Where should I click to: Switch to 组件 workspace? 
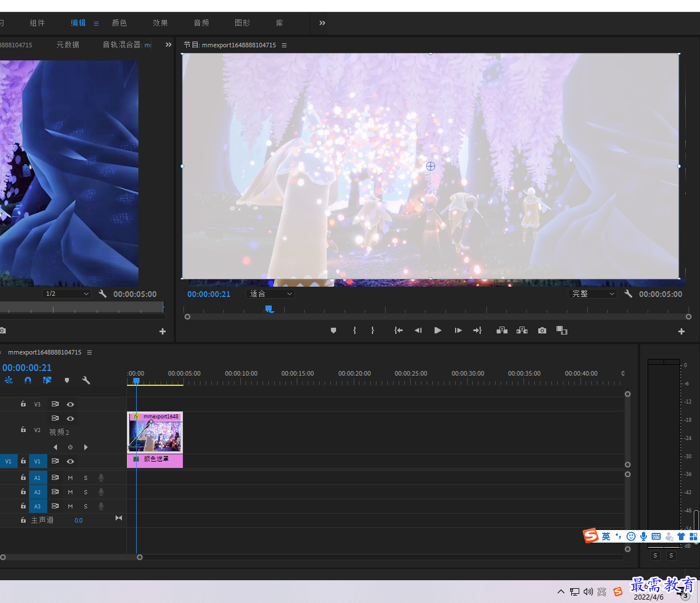tap(37, 23)
